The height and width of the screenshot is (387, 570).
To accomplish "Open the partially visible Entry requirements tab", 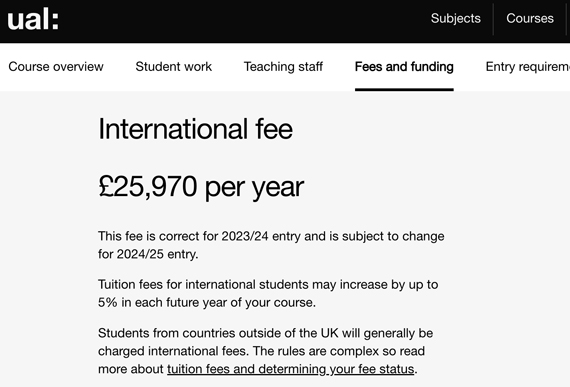I will coord(527,66).
